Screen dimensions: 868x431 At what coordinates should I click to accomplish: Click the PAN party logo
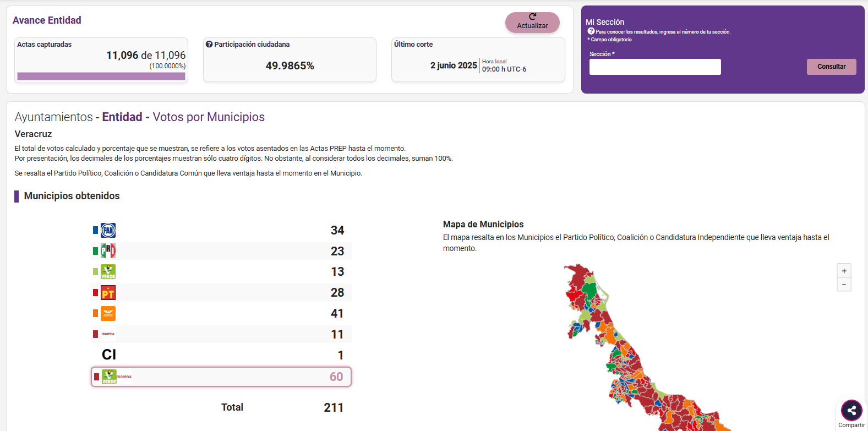pos(108,230)
